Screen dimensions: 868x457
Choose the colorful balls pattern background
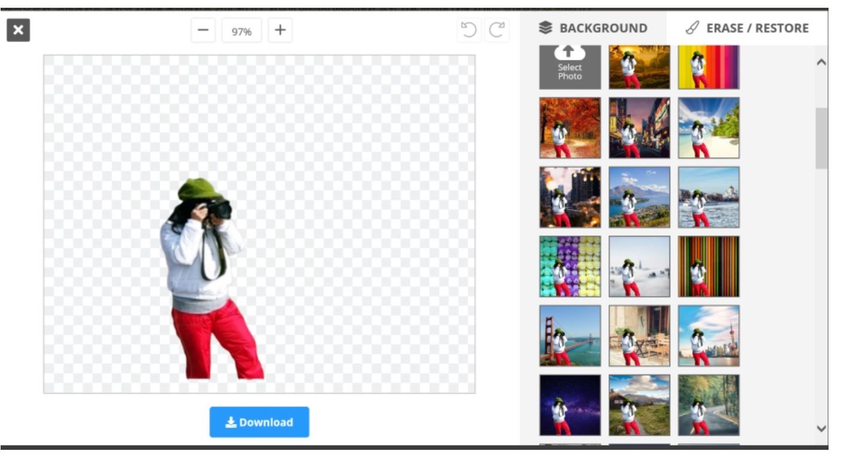[570, 266]
